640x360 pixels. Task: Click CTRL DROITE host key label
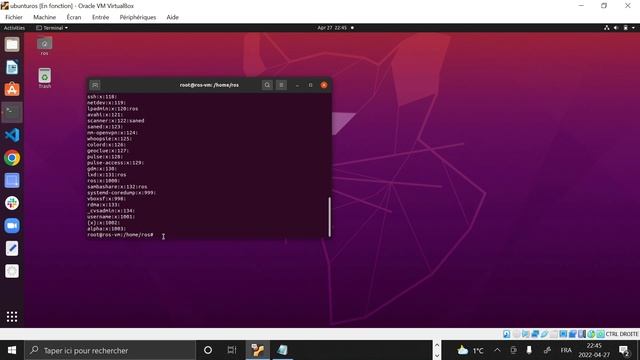[622, 334]
